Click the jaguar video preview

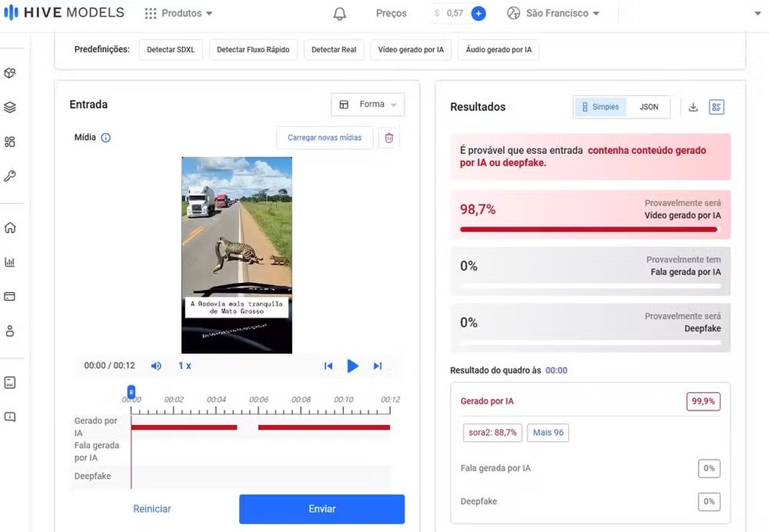point(237,255)
